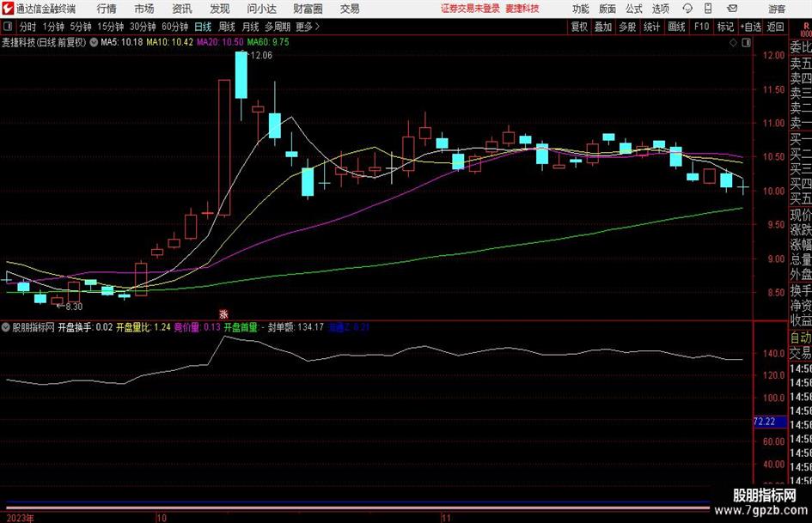This screenshot has width=812, height=523.
Task: Expand the main chart indicator dropdown arrow
Action: [94, 42]
